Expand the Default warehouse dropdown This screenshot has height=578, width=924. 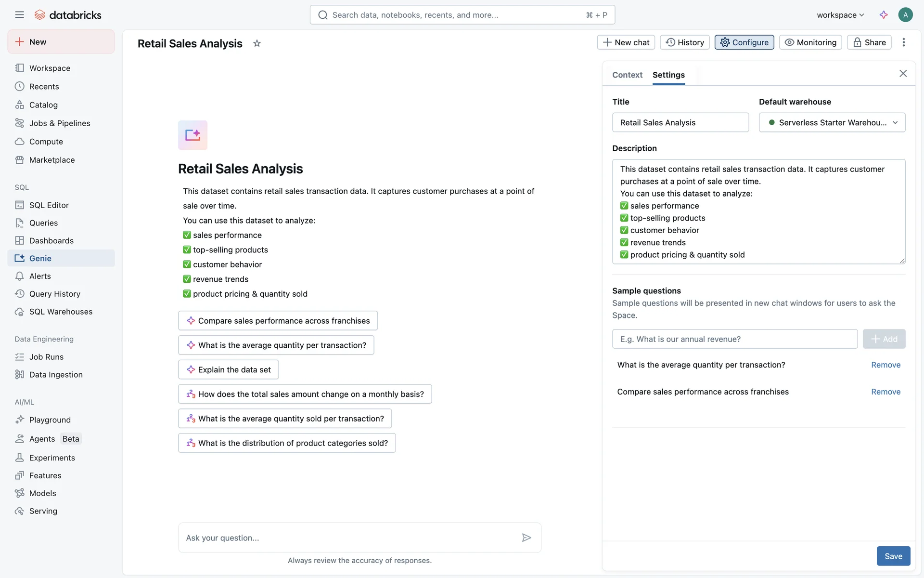832,122
